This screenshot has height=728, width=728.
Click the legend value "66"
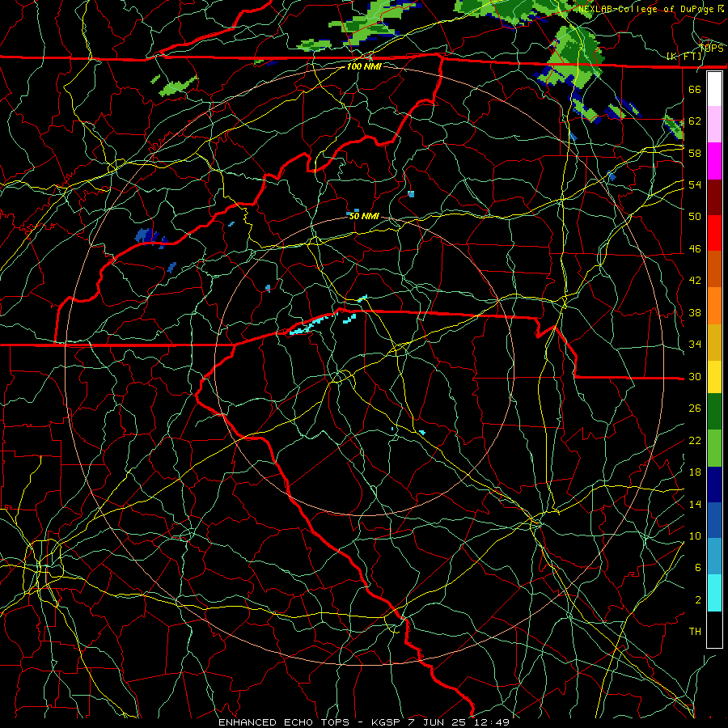point(695,89)
